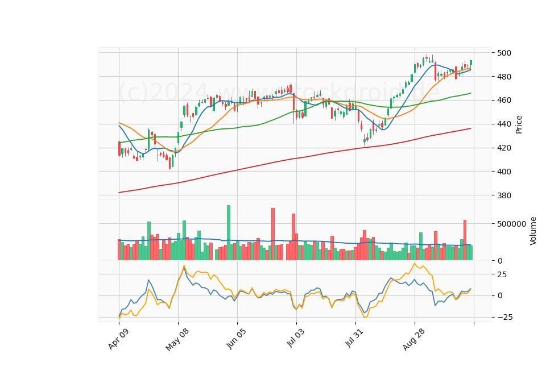The image size is (546, 392).
Task: Click the Jul 03 date label
Action: click(x=295, y=337)
